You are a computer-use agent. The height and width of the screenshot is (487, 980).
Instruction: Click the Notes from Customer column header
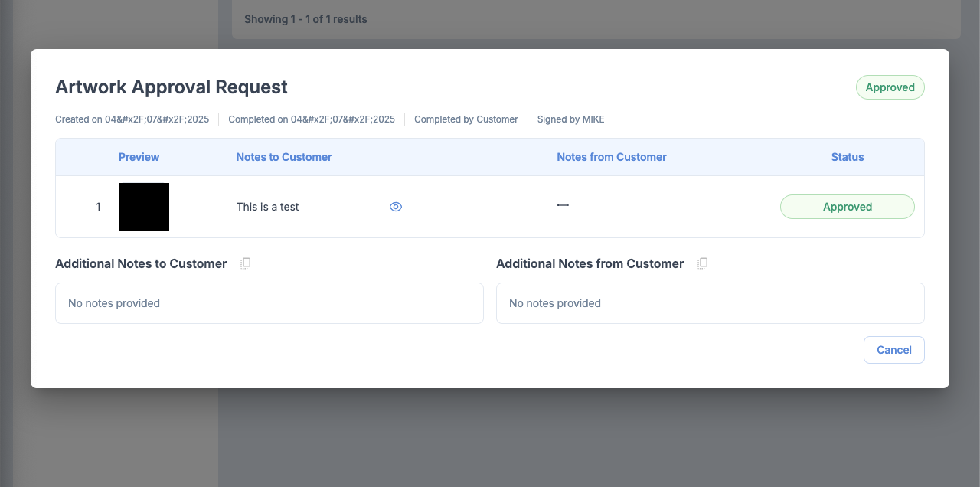pos(611,157)
